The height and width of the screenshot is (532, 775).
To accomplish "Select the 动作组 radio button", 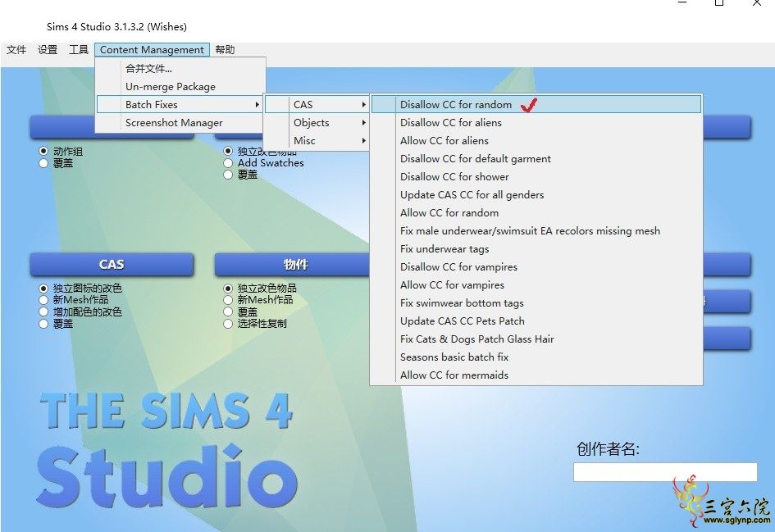I will (x=43, y=151).
